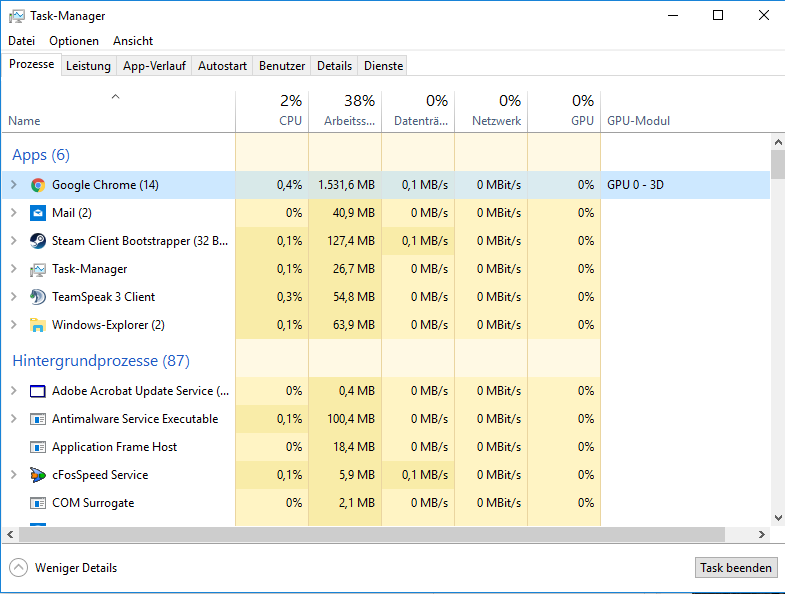Click the Google Chrome process icon
Screen dimensions: 785x594
[38, 185]
